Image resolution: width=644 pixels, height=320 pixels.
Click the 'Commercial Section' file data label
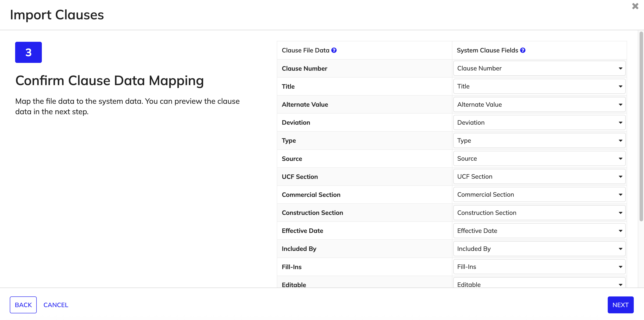click(x=311, y=195)
